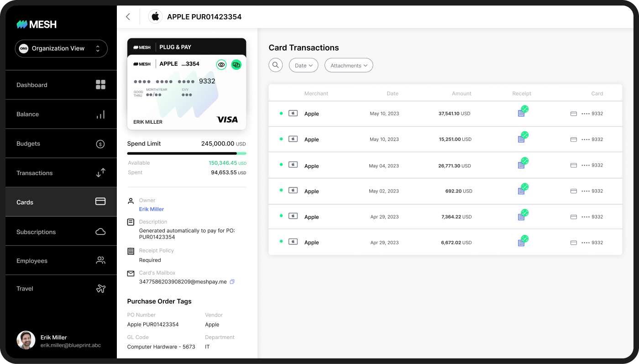Go back using the left chevron arrow
The image size is (639, 364).
128,16
